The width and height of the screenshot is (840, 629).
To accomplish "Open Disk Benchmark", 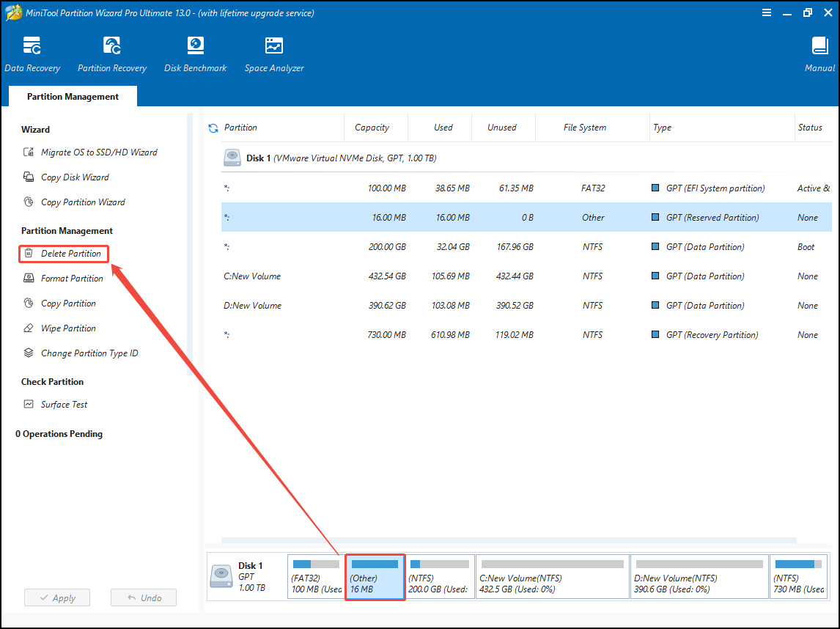I will click(195, 52).
